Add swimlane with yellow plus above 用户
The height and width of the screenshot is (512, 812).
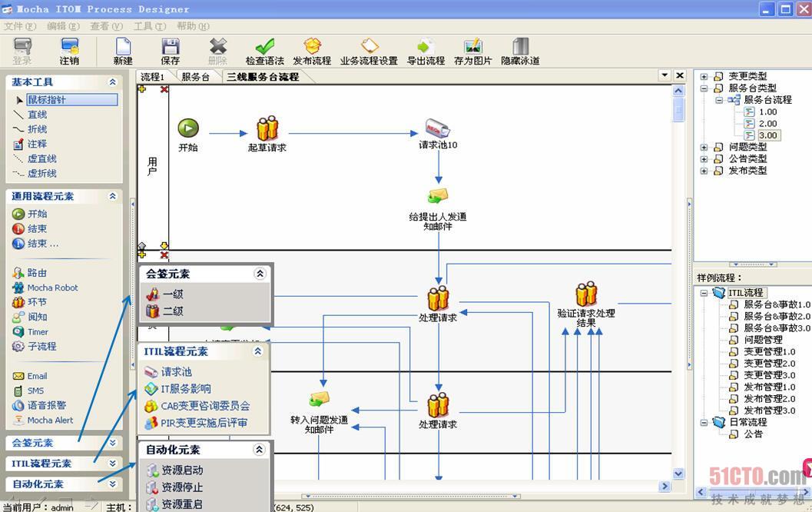[x=142, y=89]
